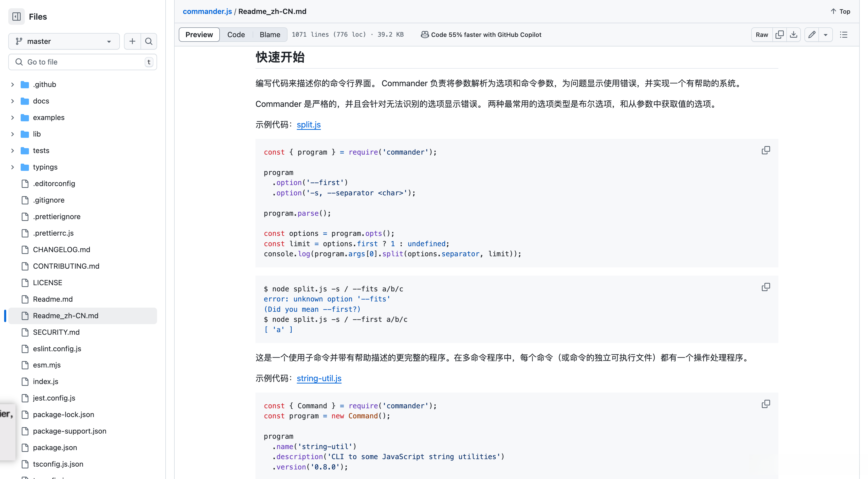Jump back using the Top button
The height and width of the screenshot is (479, 868).
840,11
